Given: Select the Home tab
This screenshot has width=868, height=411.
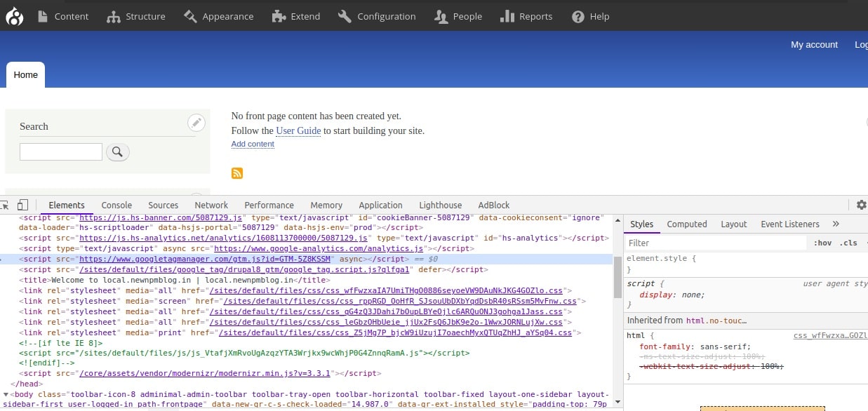Looking at the screenshot, I should [x=25, y=75].
